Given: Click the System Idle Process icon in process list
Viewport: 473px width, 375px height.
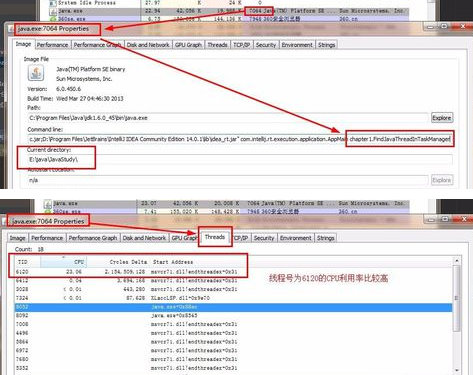Looking at the screenshot, I should point(52,3).
